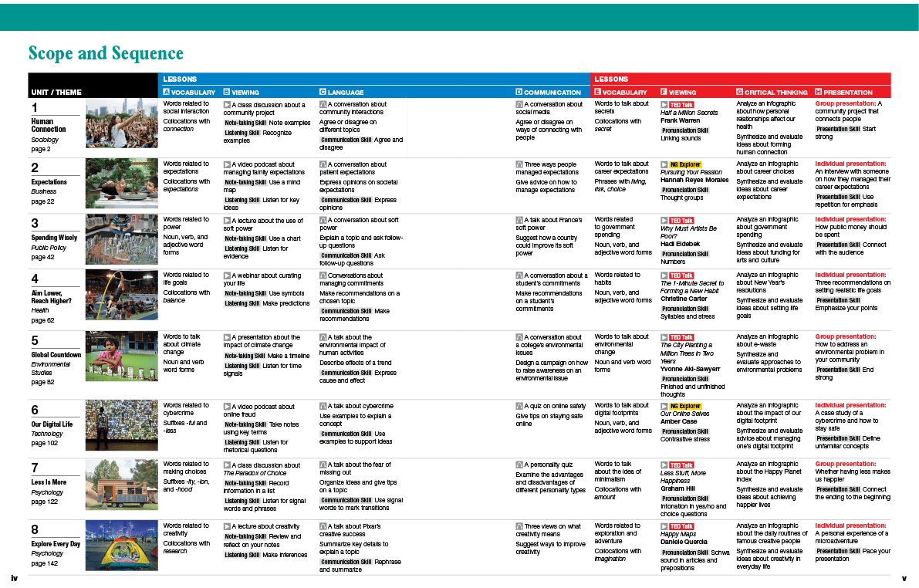The image size is (919, 588).
Task: Select the TED Talk badge in Unit 1
Action: coord(681,104)
